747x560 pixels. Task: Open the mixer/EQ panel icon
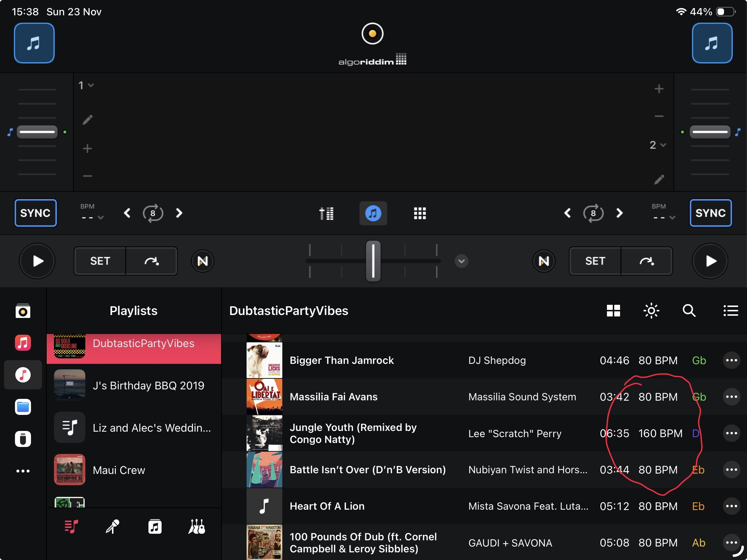click(326, 213)
